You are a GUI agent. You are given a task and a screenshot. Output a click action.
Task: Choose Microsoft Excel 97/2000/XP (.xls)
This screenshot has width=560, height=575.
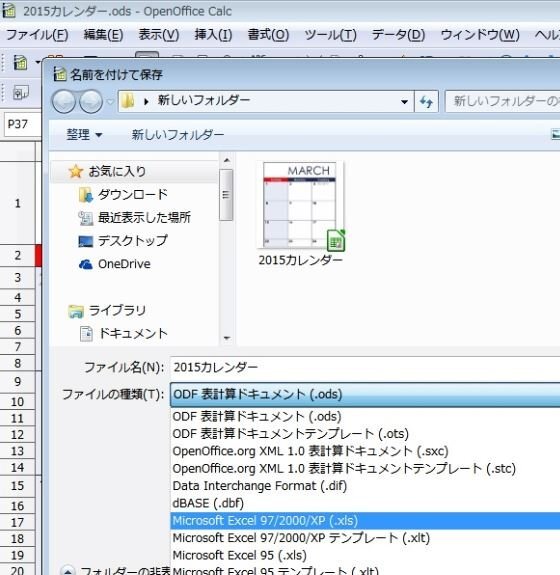pos(365,520)
